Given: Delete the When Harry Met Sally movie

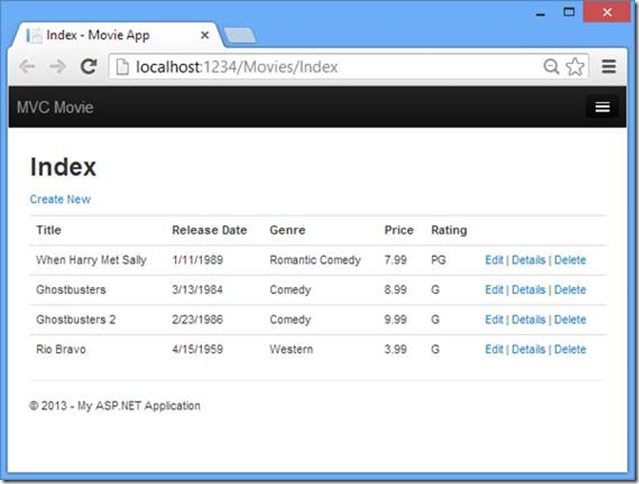Looking at the screenshot, I should pos(570,260).
